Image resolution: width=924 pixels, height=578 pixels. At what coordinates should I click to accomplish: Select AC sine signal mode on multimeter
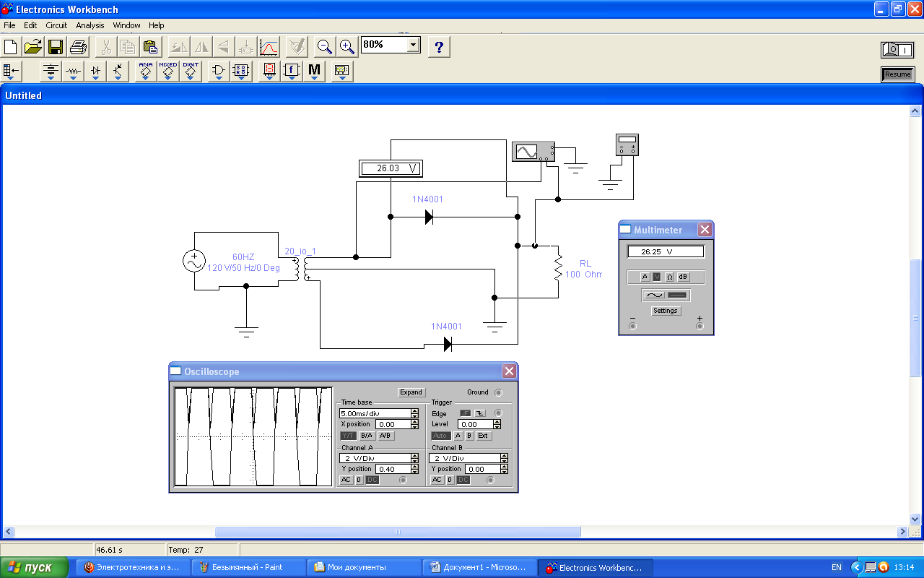[x=654, y=295]
